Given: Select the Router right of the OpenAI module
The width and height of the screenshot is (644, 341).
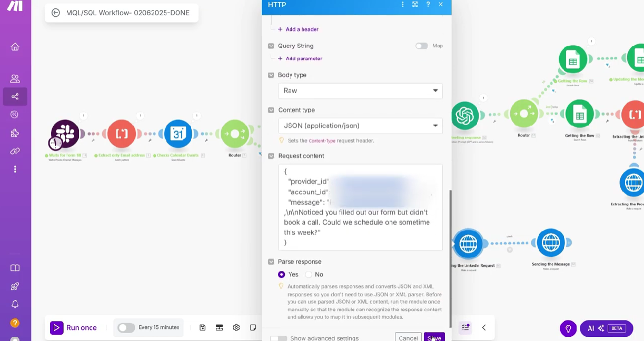Looking at the screenshot, I should 524,114.
